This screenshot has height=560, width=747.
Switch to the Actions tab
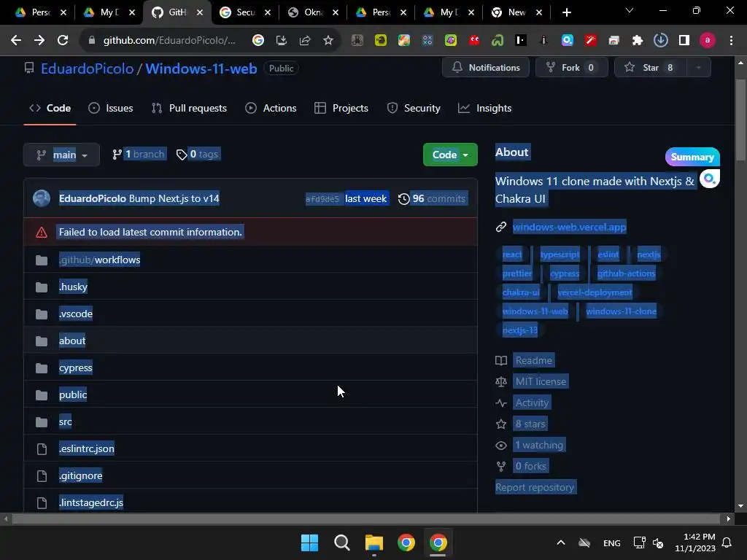click(x=271, y=108)
